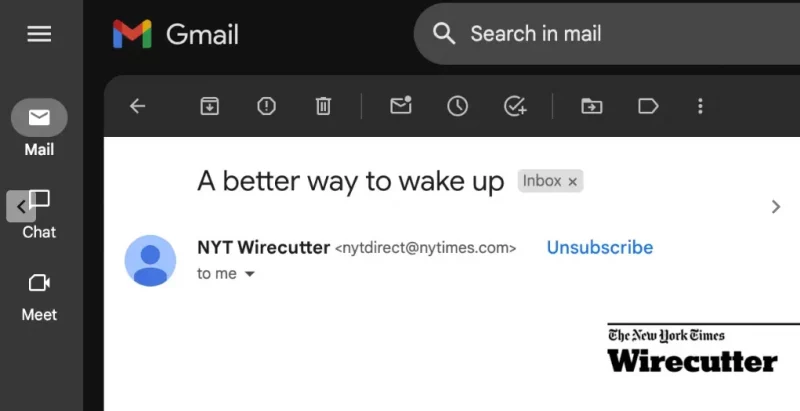Go back to inbox with back arrow

pyautogui.click(x=138, y=106)
